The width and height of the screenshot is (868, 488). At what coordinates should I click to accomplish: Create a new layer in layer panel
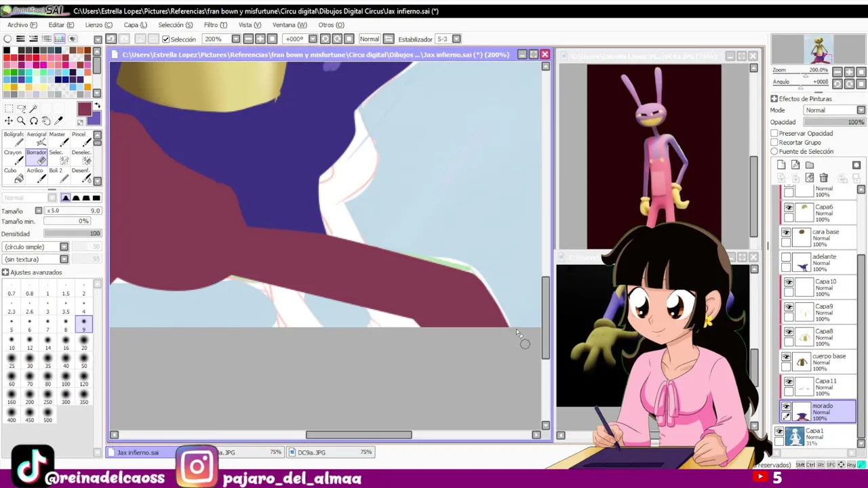pos(781,165)
